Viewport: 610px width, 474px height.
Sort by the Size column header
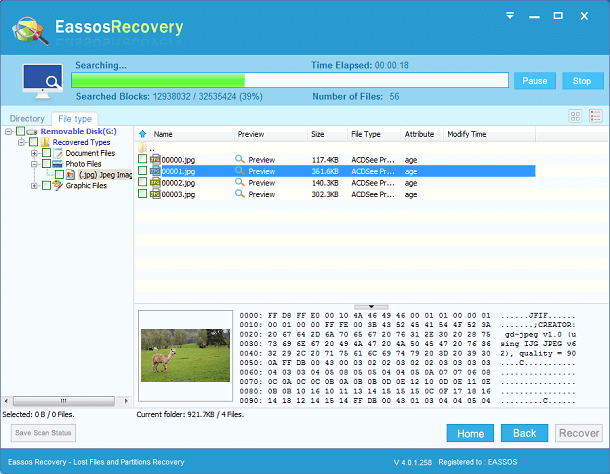(327, 134)
